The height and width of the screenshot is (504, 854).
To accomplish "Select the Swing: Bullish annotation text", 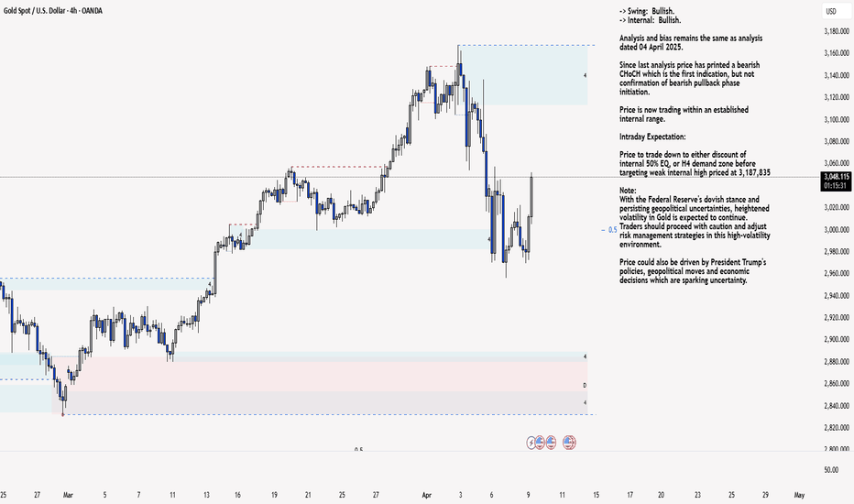I will [647, 11].
